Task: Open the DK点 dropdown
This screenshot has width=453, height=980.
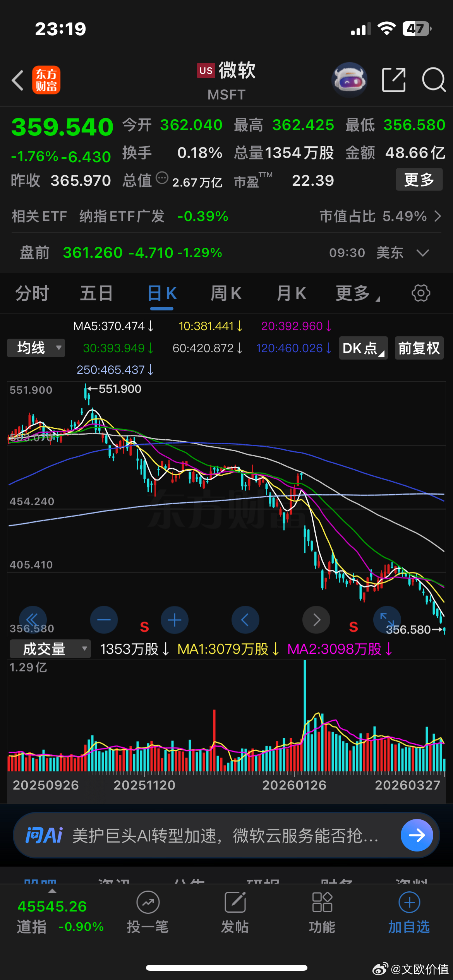Action: tap(364, 348)
